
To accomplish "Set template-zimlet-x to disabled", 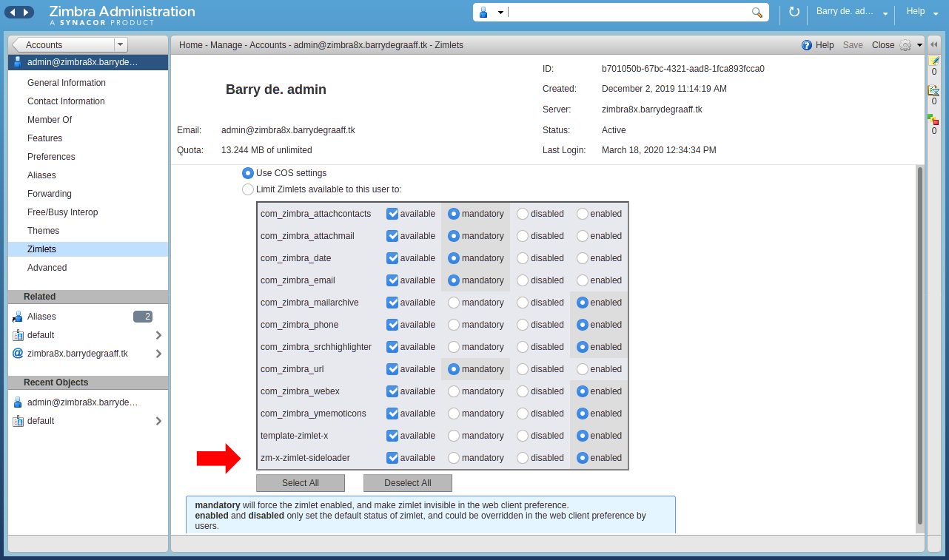I will [x=523, y=436].
